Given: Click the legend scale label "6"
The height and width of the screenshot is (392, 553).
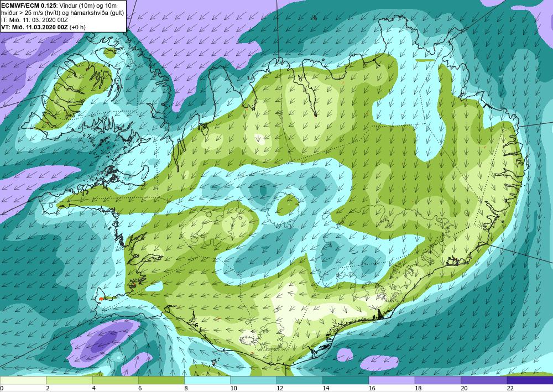Looking at the screenshot, I should (140, 388).
